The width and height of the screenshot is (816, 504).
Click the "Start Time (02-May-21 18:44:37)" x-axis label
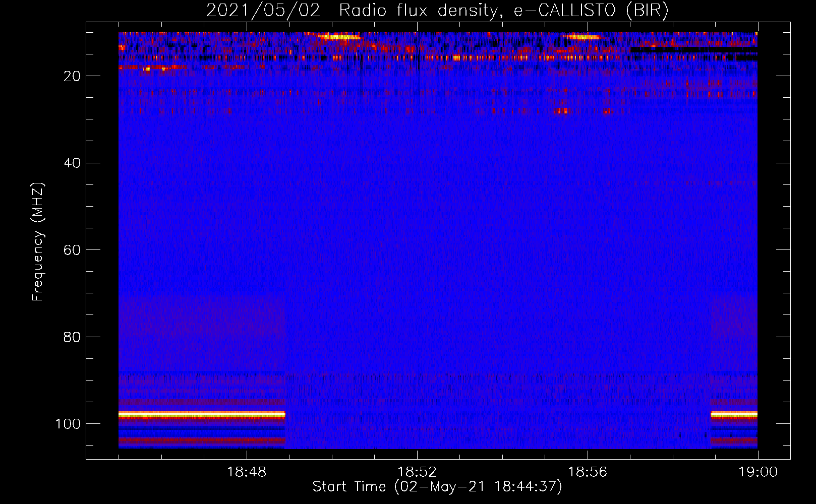point(437,487)
